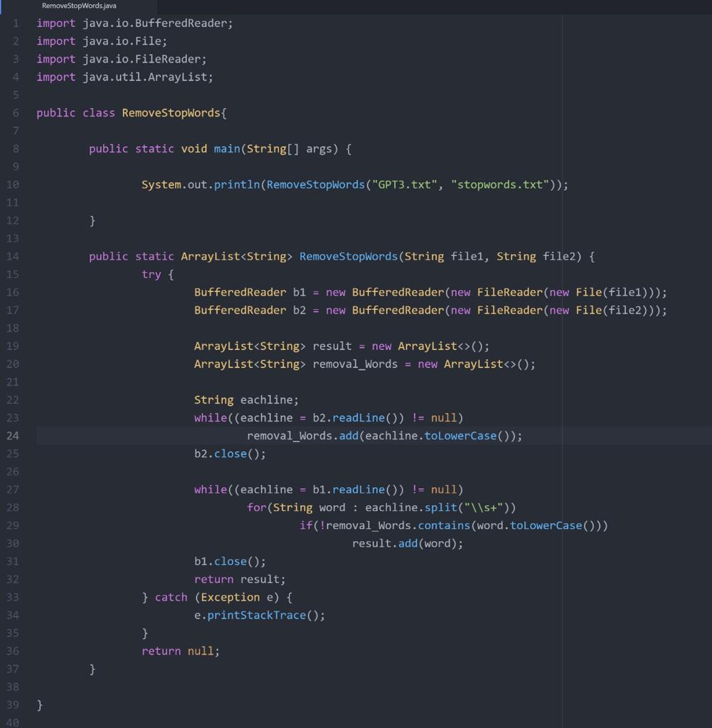Click line number 14 in gutter
The width and height of the screenshot is (712, 728).
tap(13, 256)
